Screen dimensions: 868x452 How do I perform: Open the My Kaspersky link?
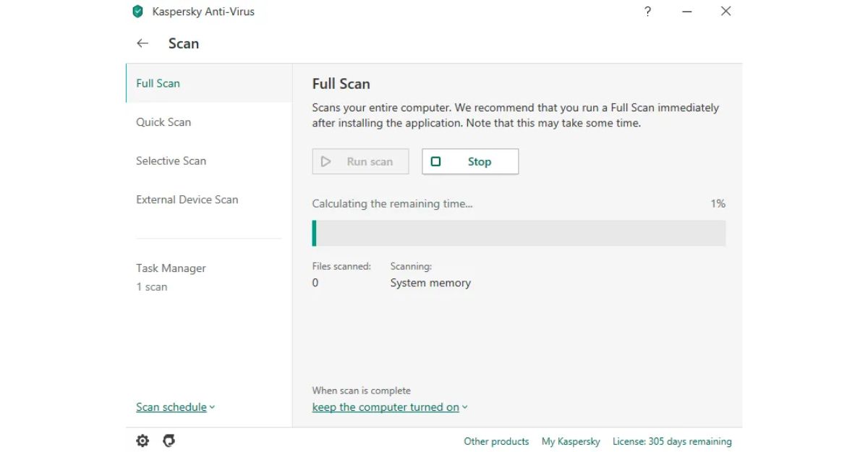(571, 441)
